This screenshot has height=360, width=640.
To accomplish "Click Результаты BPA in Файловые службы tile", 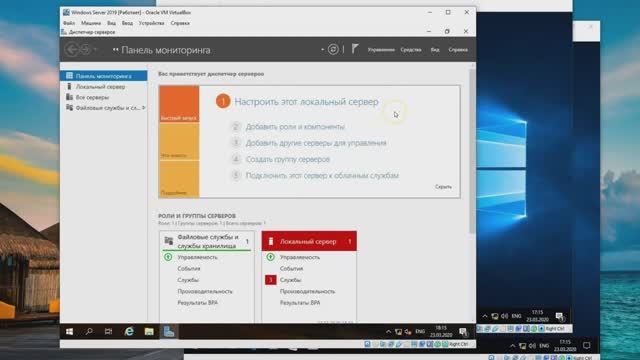I will pos(198,303).
